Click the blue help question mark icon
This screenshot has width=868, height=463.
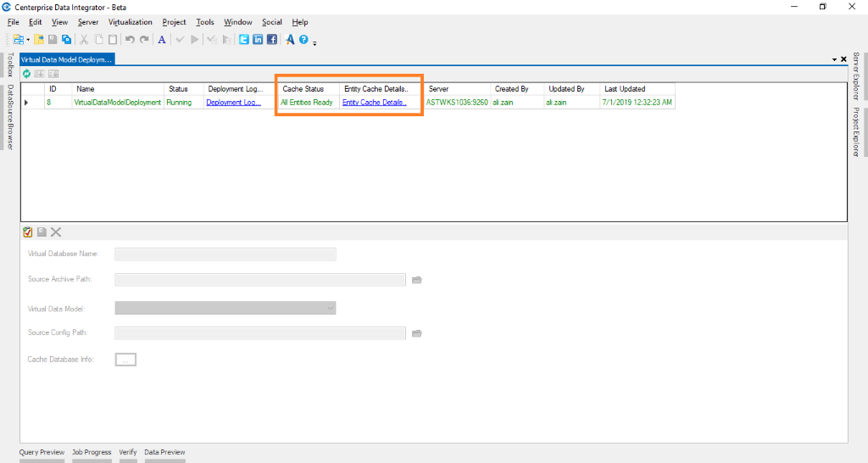click(x=303, y=39)
